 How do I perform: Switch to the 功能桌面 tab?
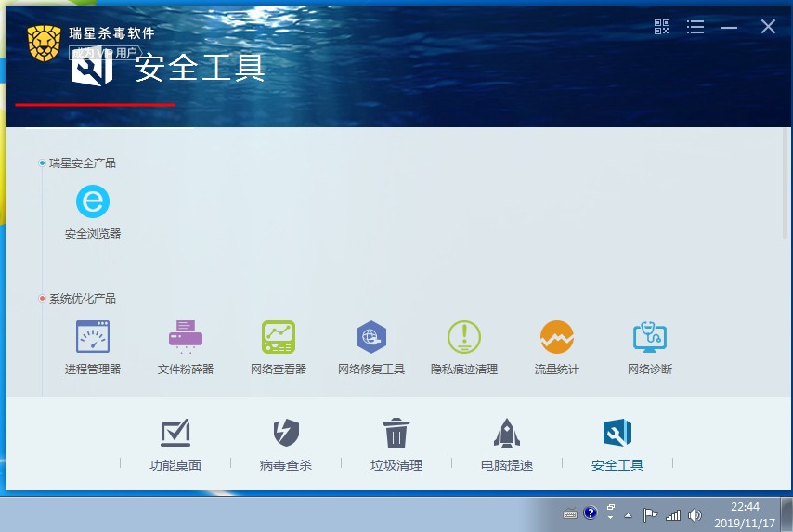click(x=175, y=445)
